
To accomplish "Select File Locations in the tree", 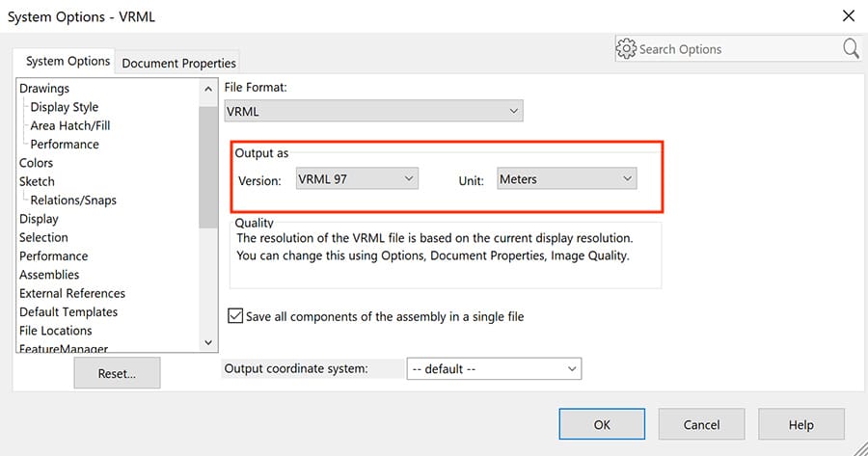I will (56, 331).
